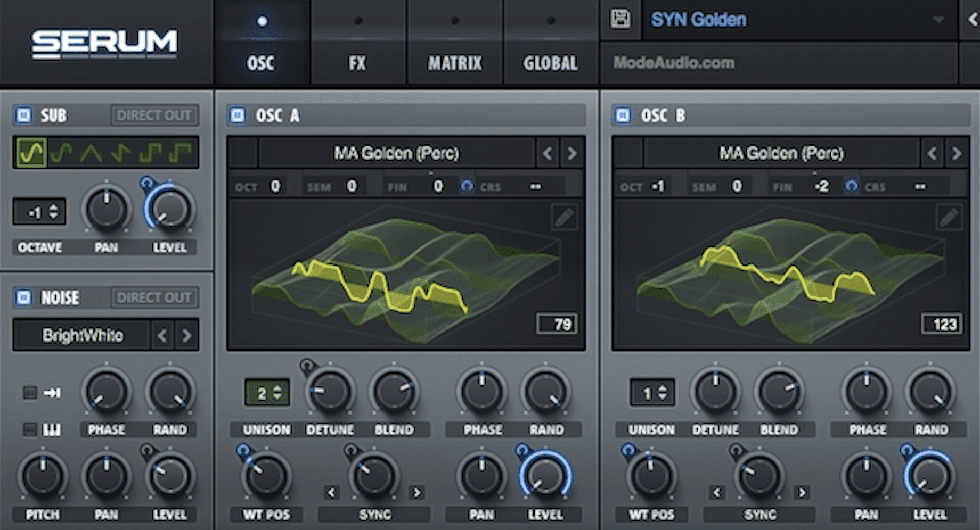Switch to the OSC tab
Image resolution: width=980 pixels, height=530 pixels.
(x=261, y=43)
